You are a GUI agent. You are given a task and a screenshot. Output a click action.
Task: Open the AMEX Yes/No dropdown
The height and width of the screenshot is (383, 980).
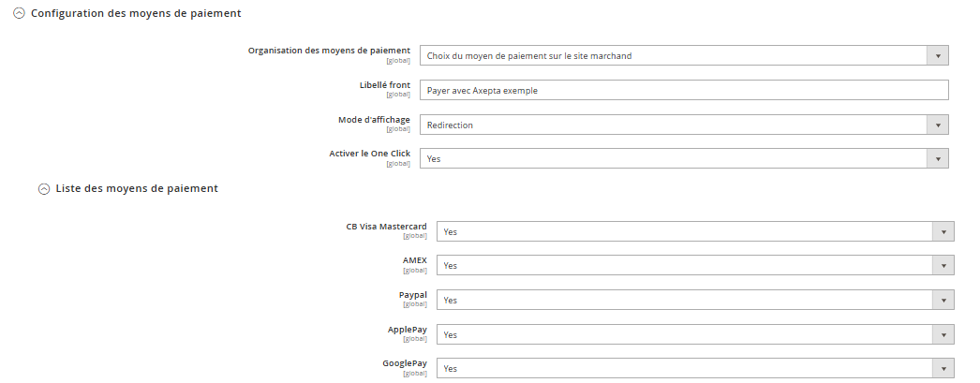(x=695, y=266)
